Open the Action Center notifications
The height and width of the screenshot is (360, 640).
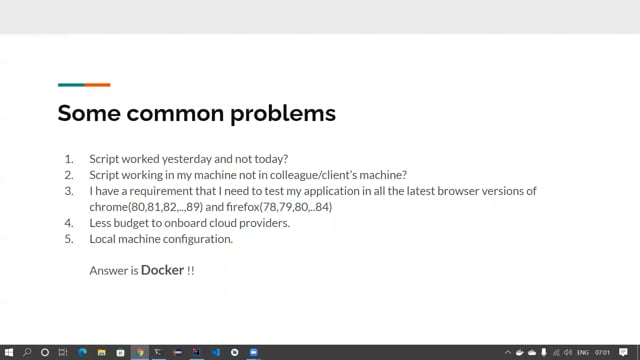[x=623, y=352]
